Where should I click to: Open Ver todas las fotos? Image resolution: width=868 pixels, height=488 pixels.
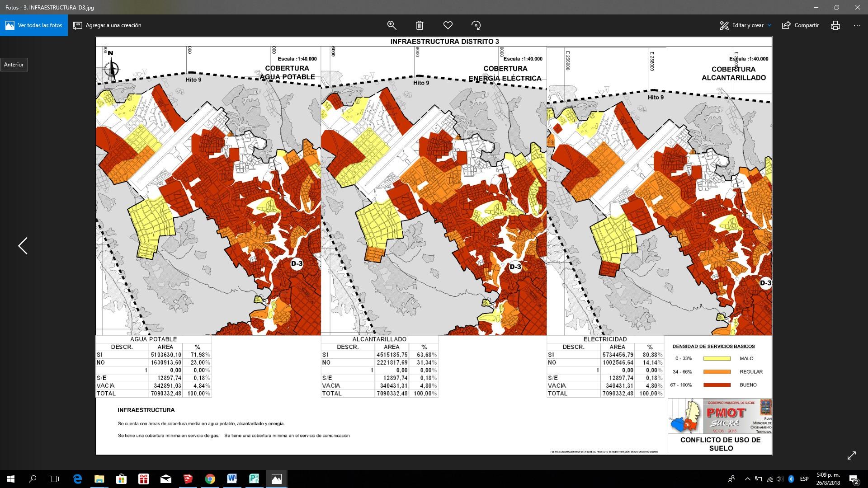pyautogui.click(x=34, y=25)
